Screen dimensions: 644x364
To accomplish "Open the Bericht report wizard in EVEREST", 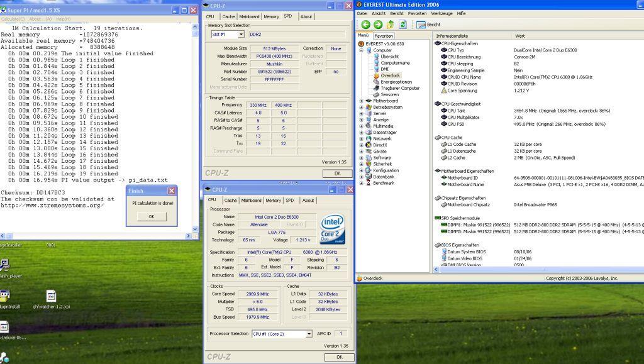I will pos(428,25).
